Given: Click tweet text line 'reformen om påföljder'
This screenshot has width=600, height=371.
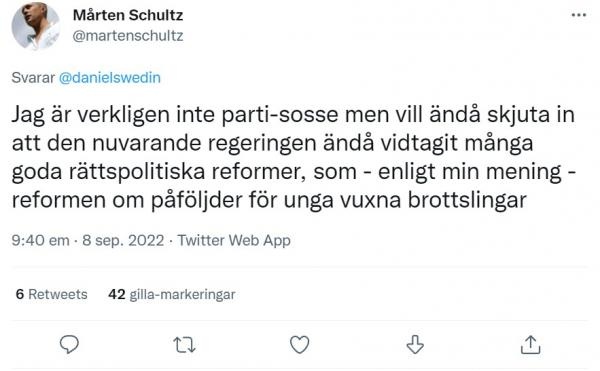Looking at the screenshot, I should pyautogui.click(x=269, y=200).
